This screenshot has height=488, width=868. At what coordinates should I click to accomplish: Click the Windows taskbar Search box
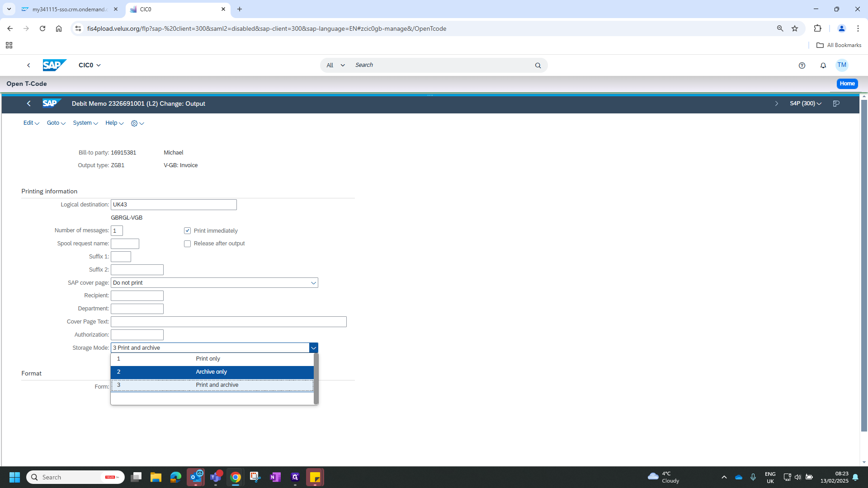75,477
